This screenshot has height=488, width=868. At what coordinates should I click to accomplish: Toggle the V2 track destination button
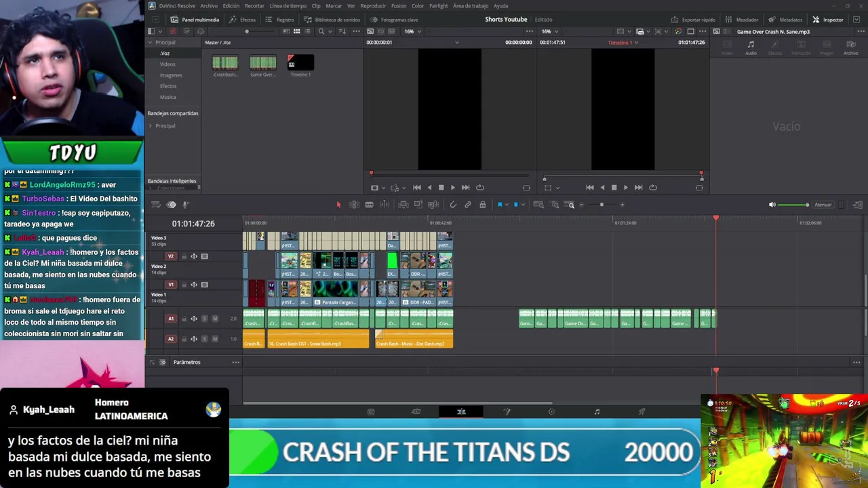pyautogui.click(x=171, y=256)
